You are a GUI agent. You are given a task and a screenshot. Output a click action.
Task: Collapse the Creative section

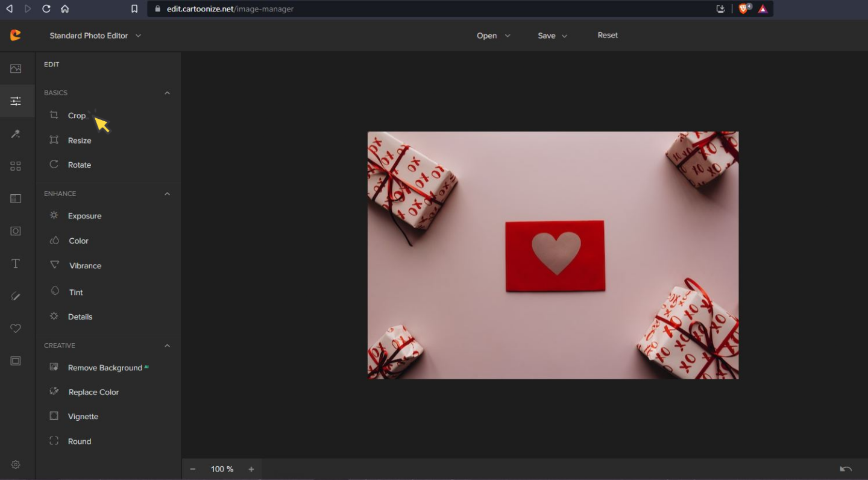167,346
